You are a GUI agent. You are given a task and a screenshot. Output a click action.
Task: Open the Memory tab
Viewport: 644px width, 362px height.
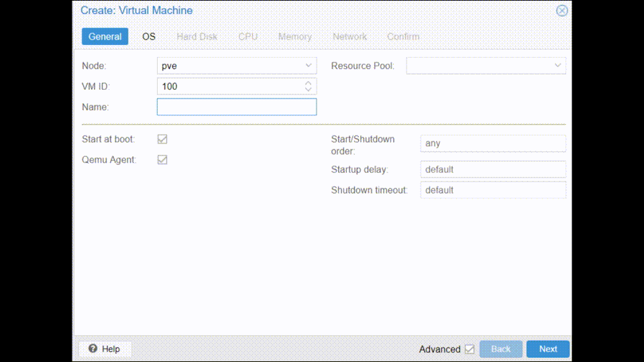pyautogui.click(x=294, y=36)
